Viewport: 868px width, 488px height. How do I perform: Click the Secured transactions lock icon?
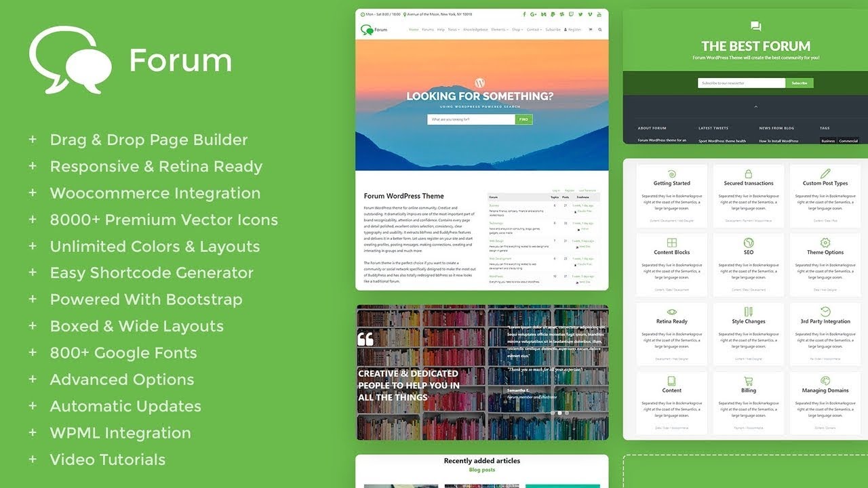click(x=749, y=174)
